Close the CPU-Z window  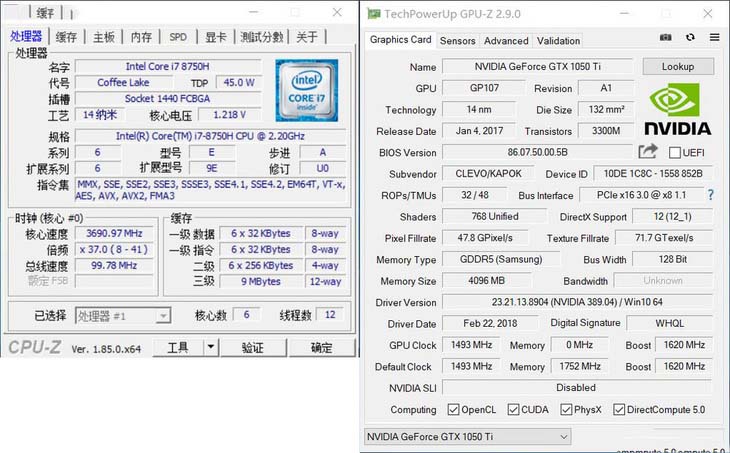point(337,13)
